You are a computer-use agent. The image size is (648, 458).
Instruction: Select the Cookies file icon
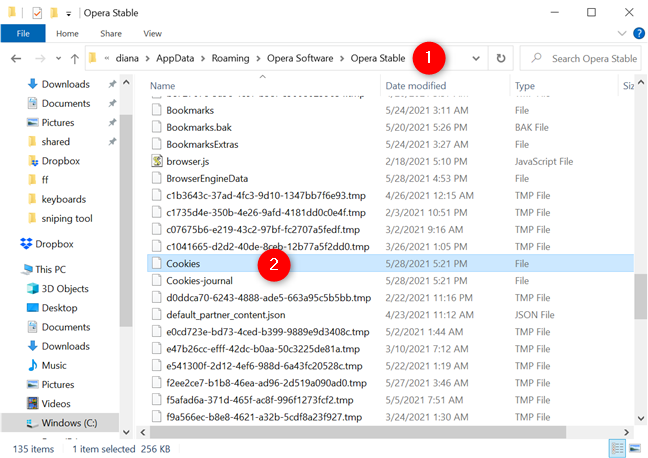tap(156, 263)
